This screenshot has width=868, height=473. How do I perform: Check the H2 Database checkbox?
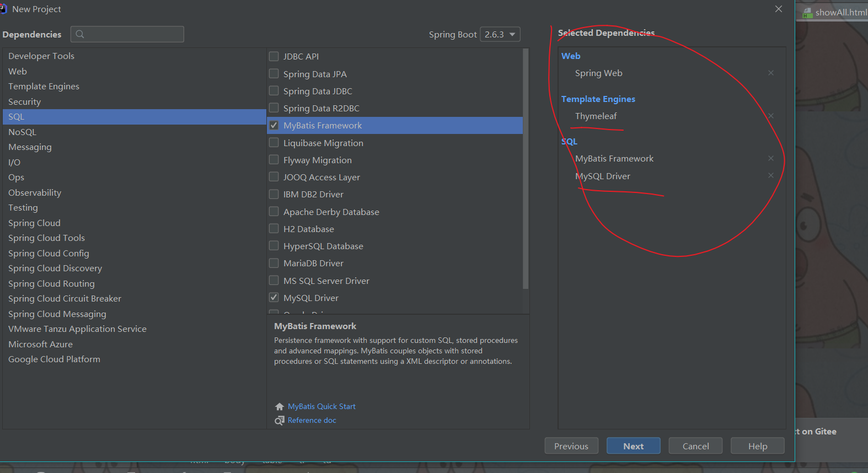[x=274, y=228]
